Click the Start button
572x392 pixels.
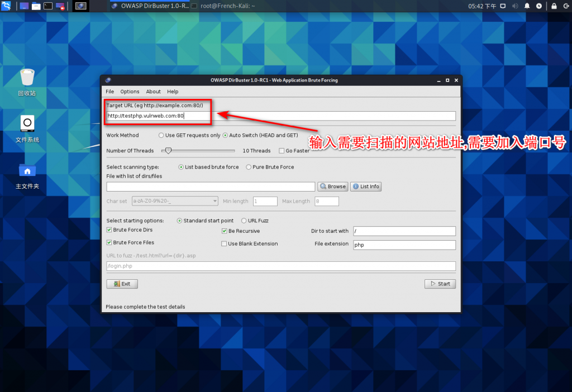click(x=440, y=284)
